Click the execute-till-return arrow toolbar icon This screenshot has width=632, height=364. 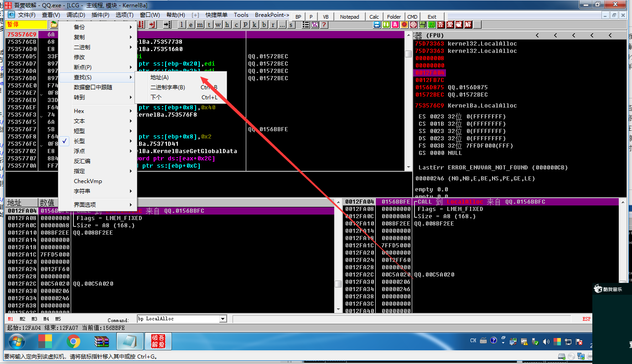(152, 25)
